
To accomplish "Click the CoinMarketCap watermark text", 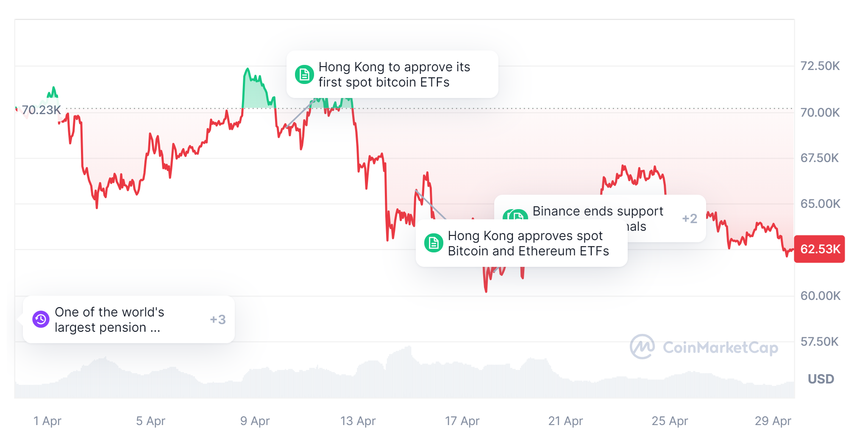I will point(720,347).
